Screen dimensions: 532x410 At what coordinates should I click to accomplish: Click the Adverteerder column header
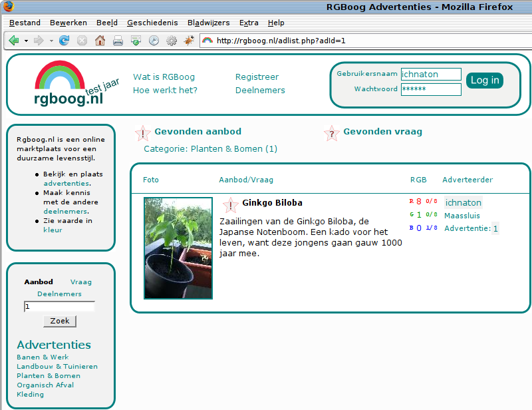pos(467,180)
